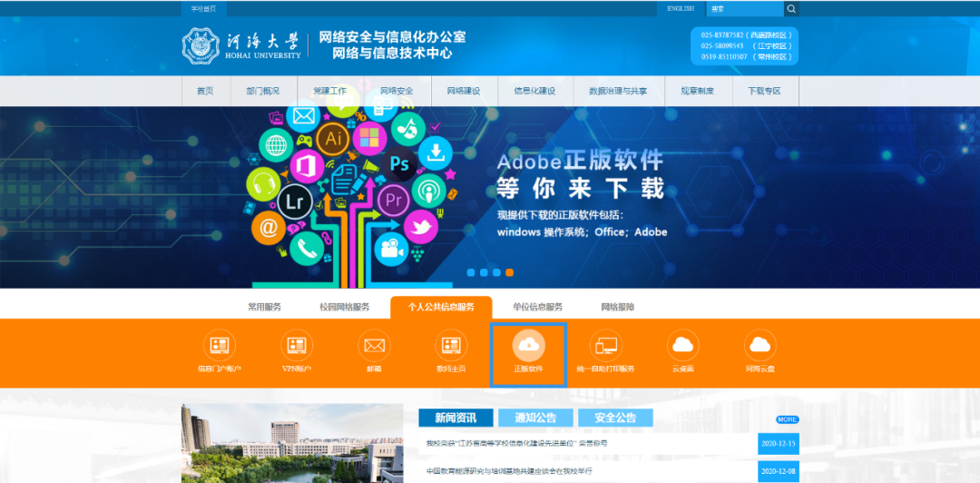Go to 首页 in the navigation bar
This screenshot has height=483, width=980.
point(206,92)
